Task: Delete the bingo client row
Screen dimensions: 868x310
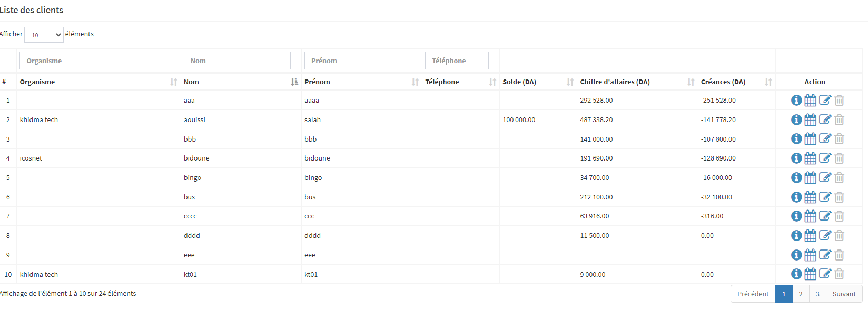Action: [840, 178]
